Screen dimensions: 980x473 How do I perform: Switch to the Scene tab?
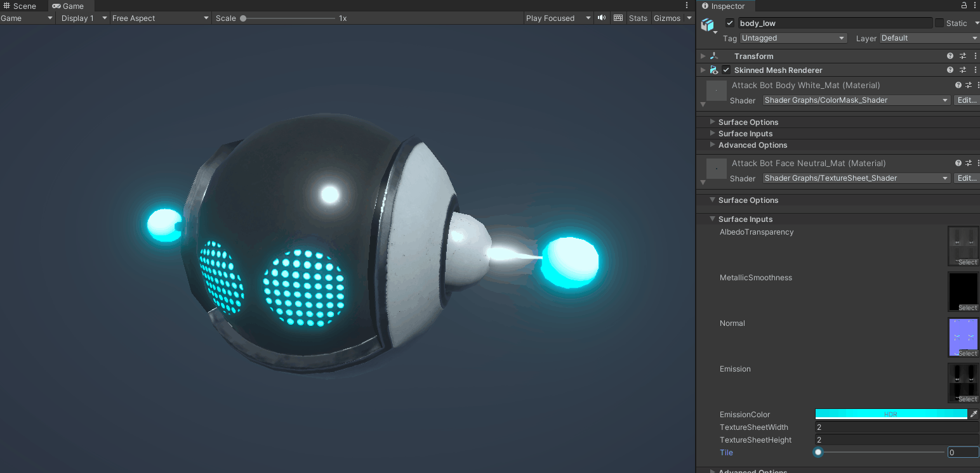pyautogui.click(x=24, y=6)
